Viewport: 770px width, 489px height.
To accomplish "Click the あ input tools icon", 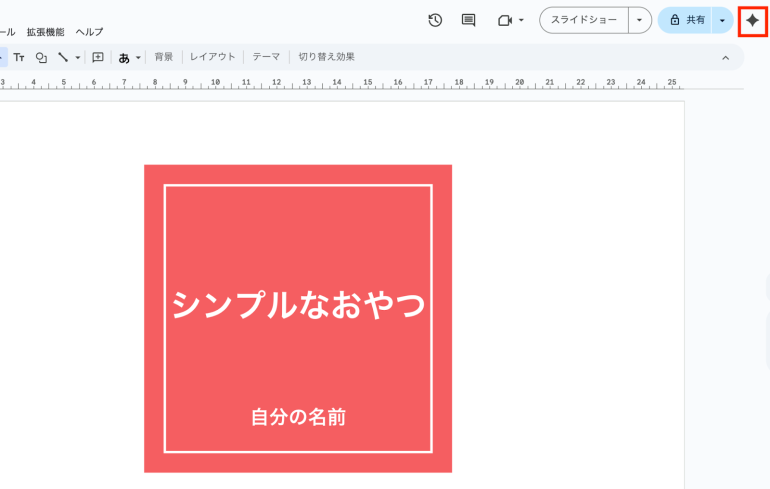I will click(124, 57).
